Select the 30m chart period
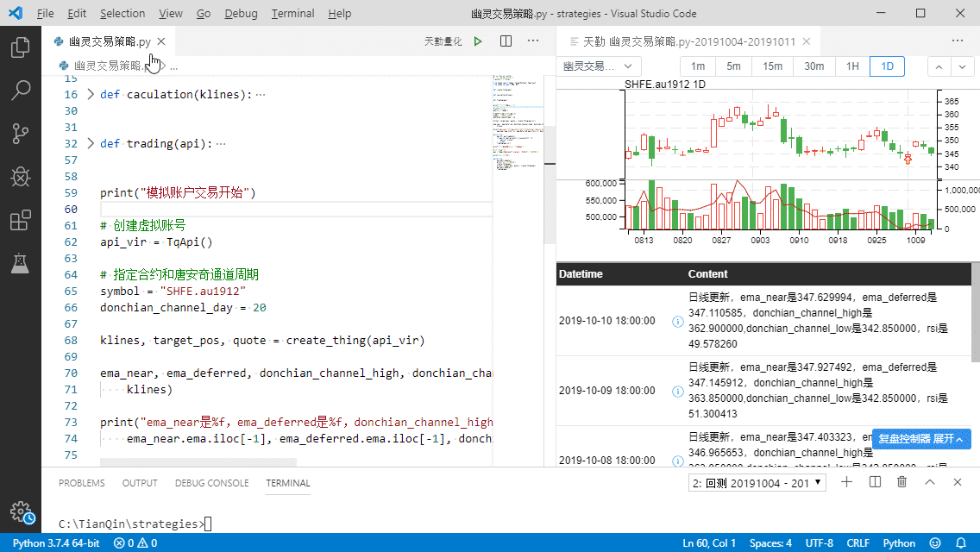980x552 pixels. pos(814,66)
